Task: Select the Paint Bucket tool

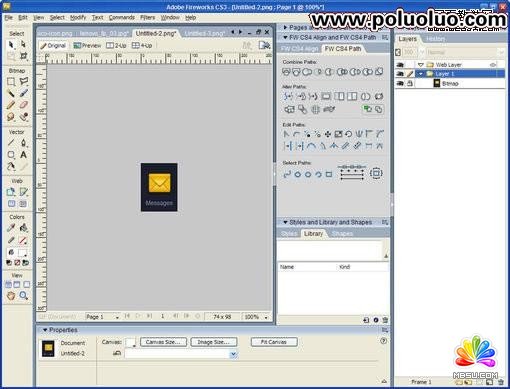Action: (23, 228)
